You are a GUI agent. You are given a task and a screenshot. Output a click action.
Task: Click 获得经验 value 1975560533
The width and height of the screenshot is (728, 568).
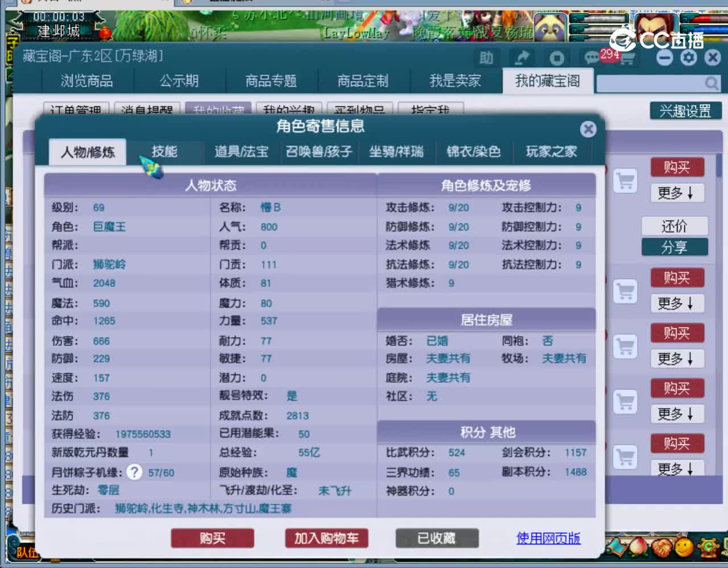(x=143, y=434)
